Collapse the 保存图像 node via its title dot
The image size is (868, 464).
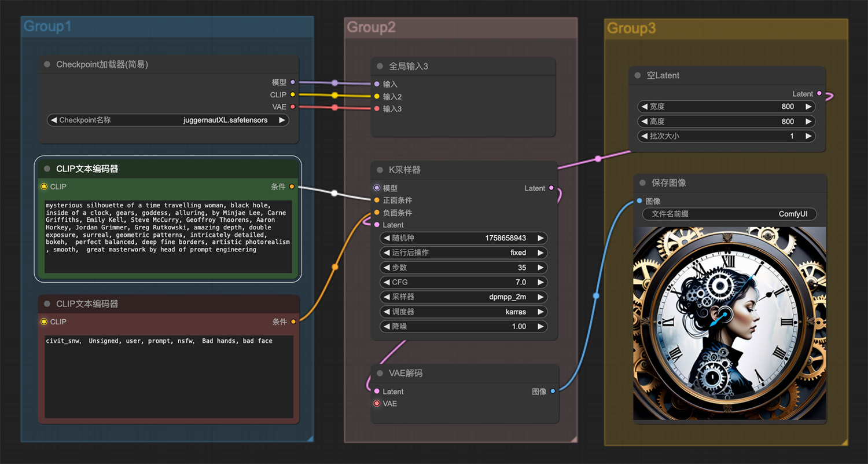coord(642,182)
